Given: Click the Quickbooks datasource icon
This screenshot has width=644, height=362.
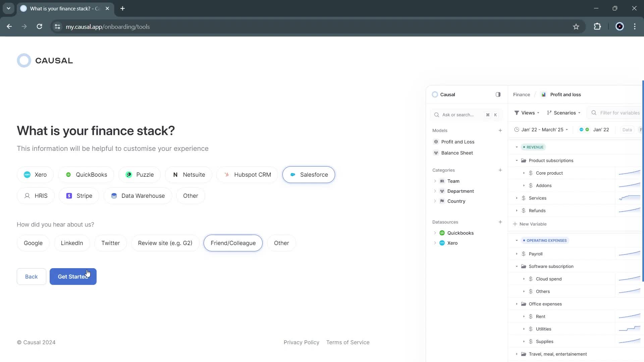Looking at the screenshot, I should (442, 233).
